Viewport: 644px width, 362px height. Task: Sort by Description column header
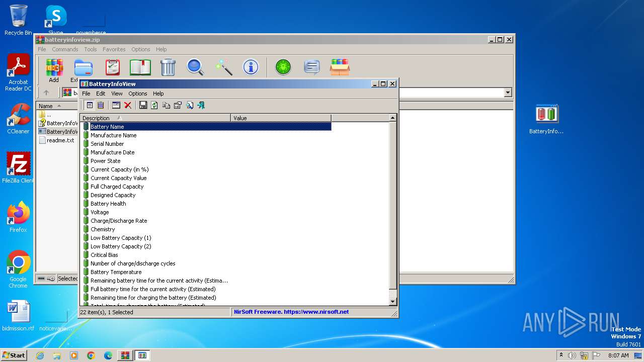(x=155, y=118)
